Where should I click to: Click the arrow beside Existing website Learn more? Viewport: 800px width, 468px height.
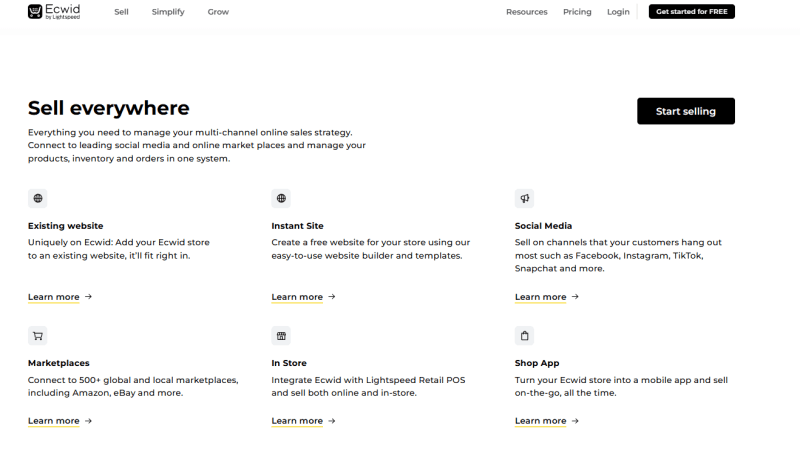coord(88,297)
